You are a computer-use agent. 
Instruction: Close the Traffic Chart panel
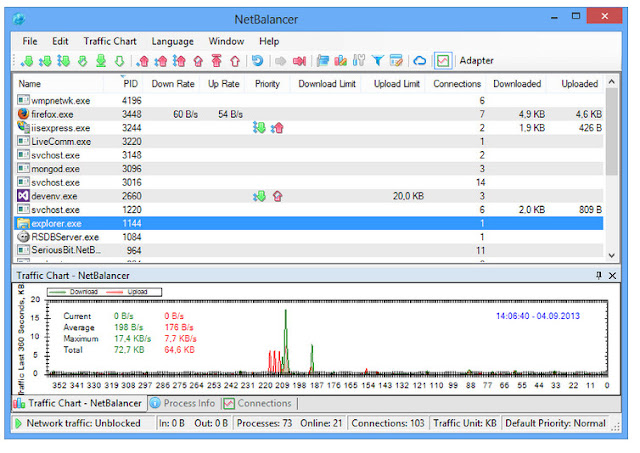[612, 276]
